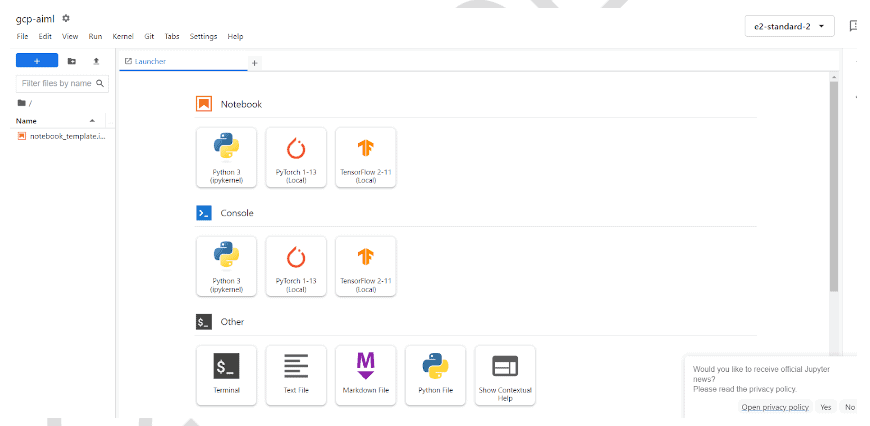
Task: Click the upload files icon
Action: (x=96, y=61)
